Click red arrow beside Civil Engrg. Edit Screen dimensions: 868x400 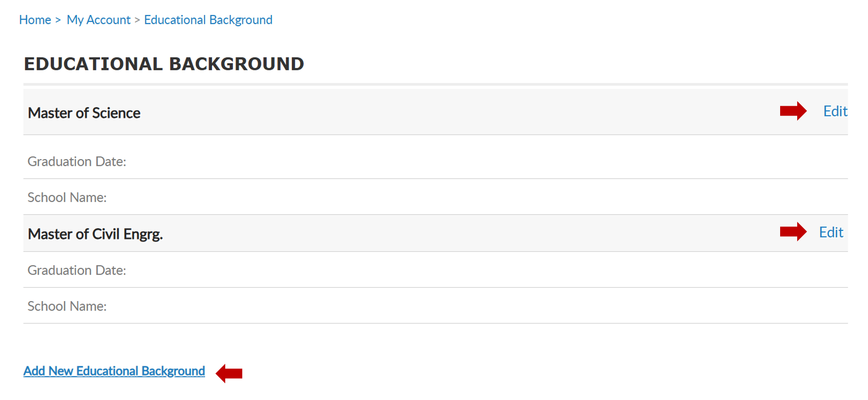click(793, 232)
